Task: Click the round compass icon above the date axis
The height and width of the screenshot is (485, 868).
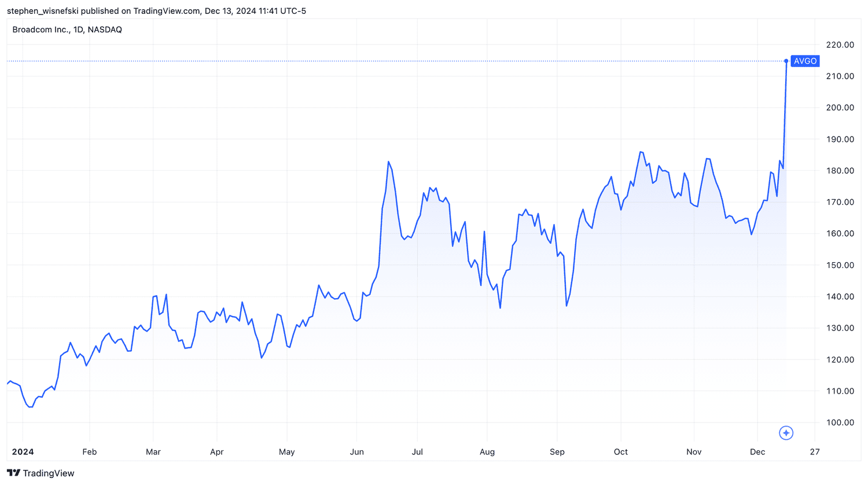Action: [x=786, y=433]
